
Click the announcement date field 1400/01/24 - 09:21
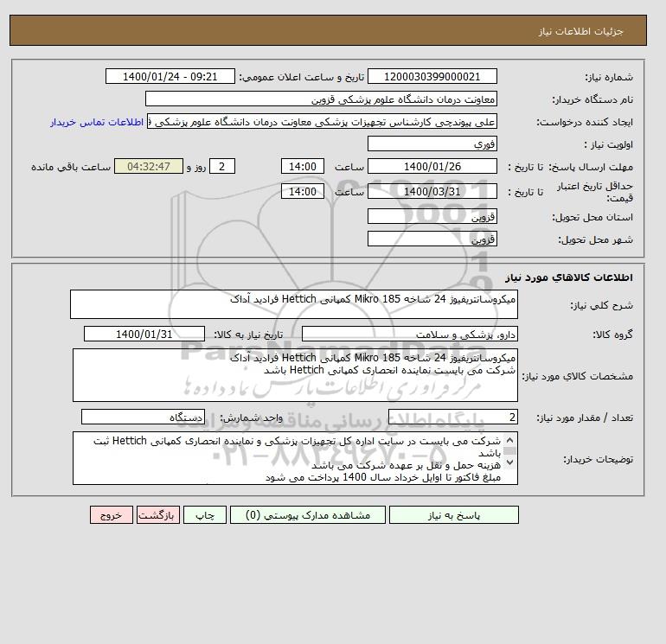click(170, 76)
